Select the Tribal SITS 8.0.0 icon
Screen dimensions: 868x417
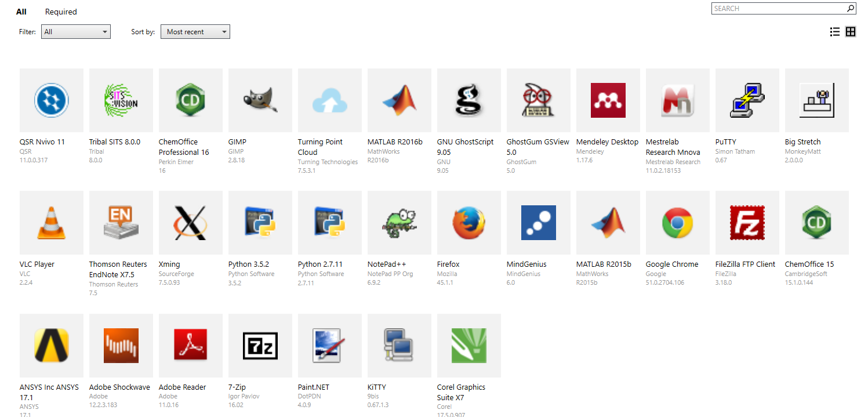click(121, 100)
